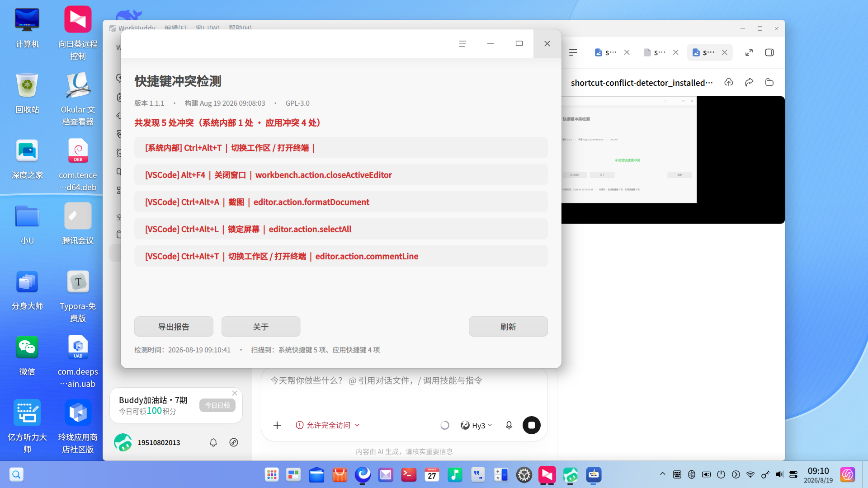Image resolution: width=868 pixels, height=488 pixels.
Task: Open the 计算机 desktop icon
Action: pos(27,28)
